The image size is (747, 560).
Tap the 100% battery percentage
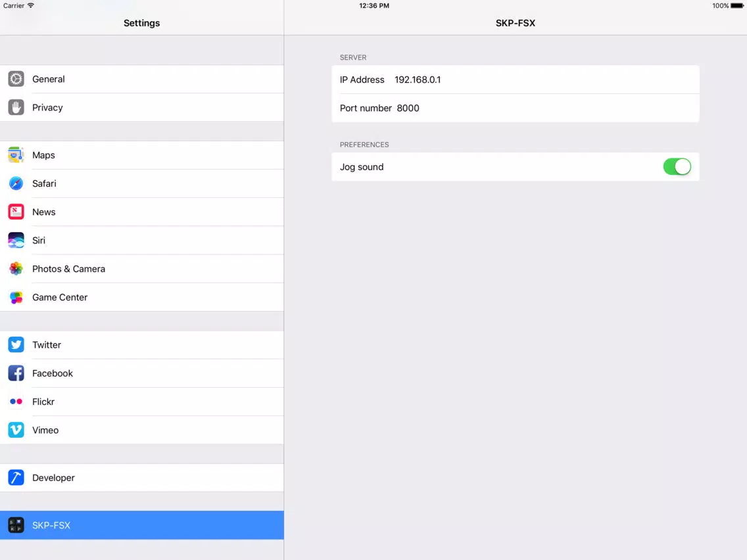pos(720,6)
